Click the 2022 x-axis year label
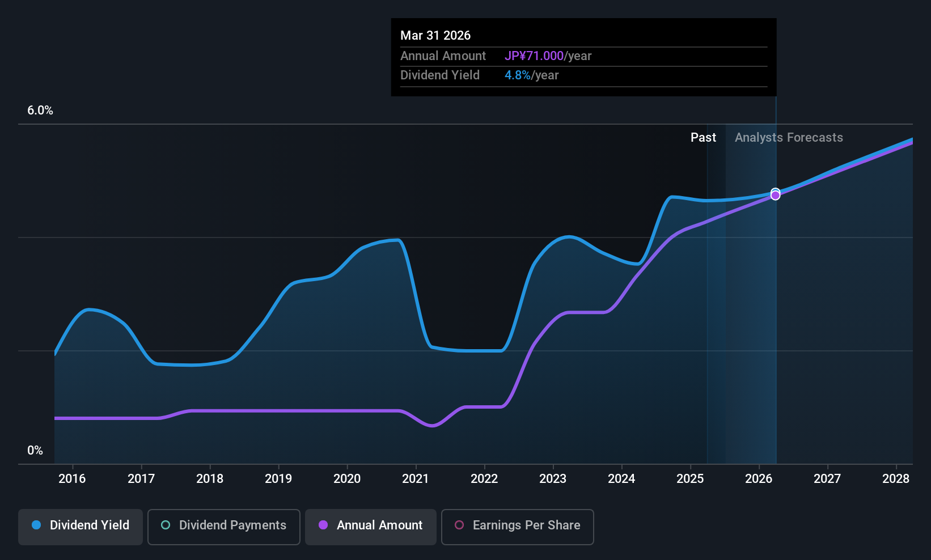Viewport: 931px width, 560px height. click(x=484, y=478)
